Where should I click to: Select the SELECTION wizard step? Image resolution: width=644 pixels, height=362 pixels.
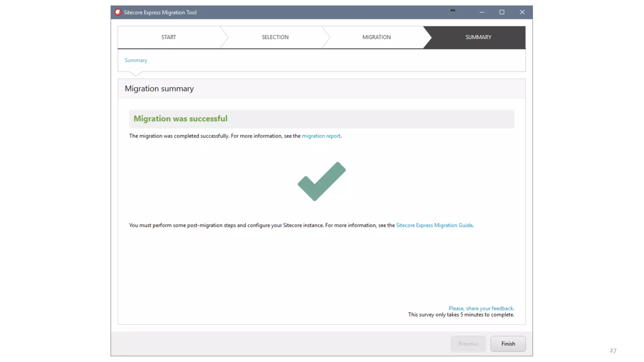[275, 37]
